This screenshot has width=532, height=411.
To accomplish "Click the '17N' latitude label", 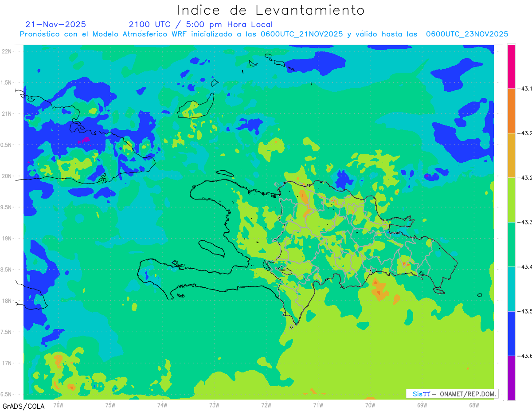I will pyautogui.click(x=7, y=363).
